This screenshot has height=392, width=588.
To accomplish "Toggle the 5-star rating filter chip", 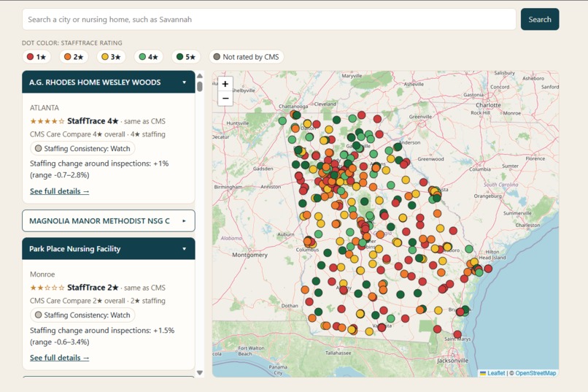I will coord(186,57).
